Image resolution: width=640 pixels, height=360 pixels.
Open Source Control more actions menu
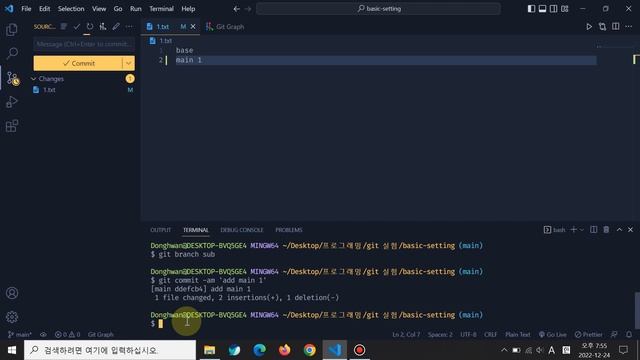(x=129, y=27)
